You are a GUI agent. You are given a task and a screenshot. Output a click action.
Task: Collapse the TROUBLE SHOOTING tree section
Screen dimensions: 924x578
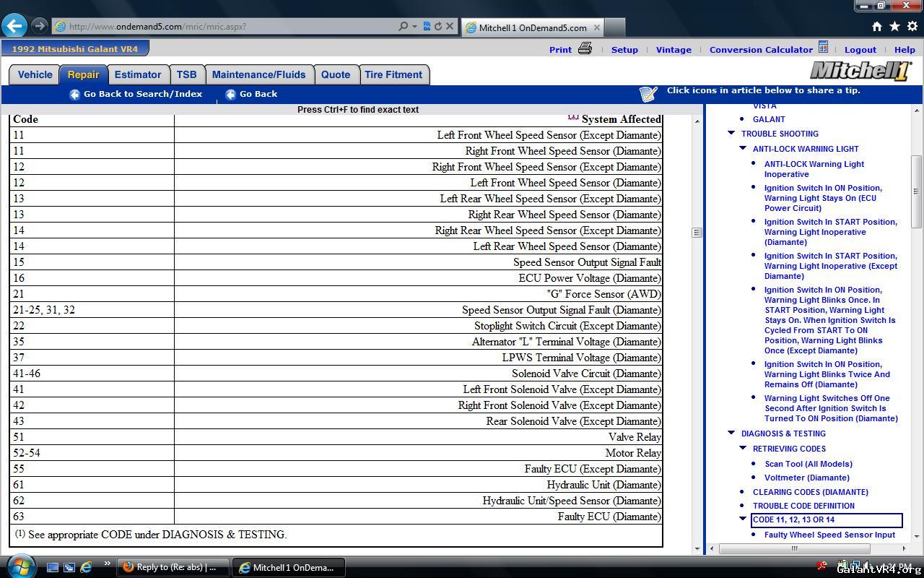(x=731, y=133)
